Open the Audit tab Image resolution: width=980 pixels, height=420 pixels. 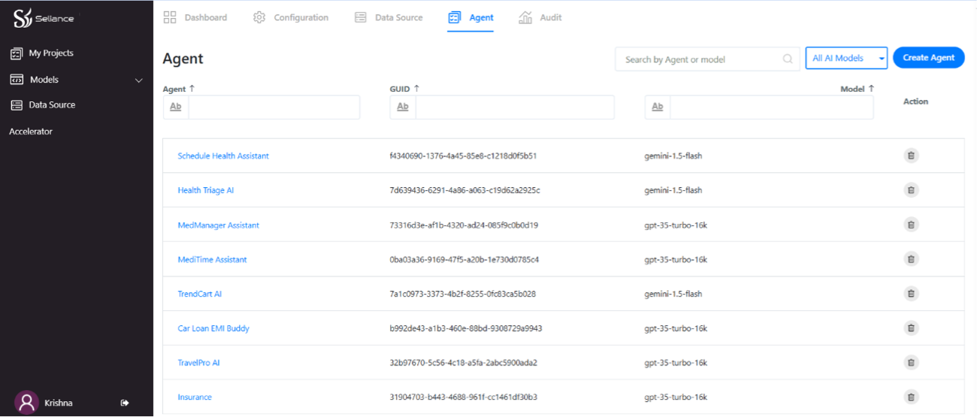coord(540,17)
